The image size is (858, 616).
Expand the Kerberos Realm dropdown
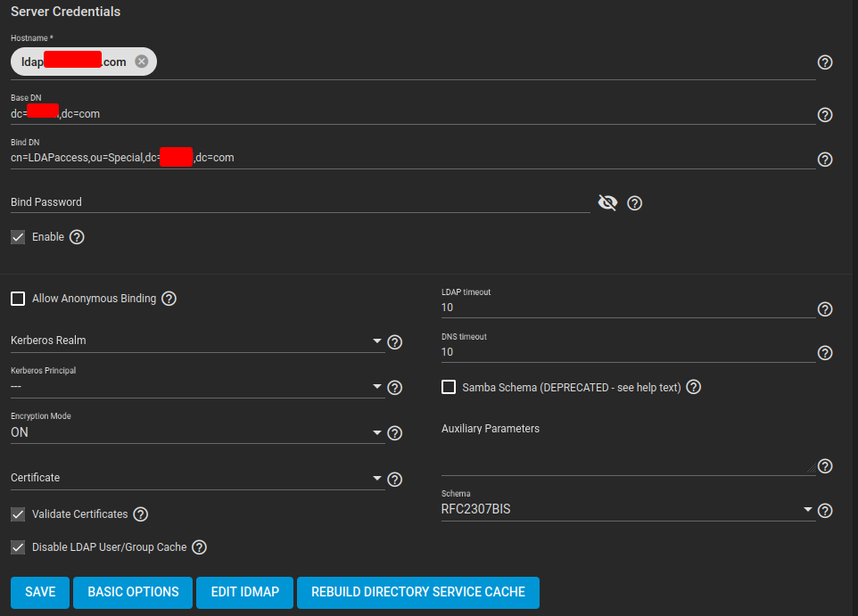point(197,341)
